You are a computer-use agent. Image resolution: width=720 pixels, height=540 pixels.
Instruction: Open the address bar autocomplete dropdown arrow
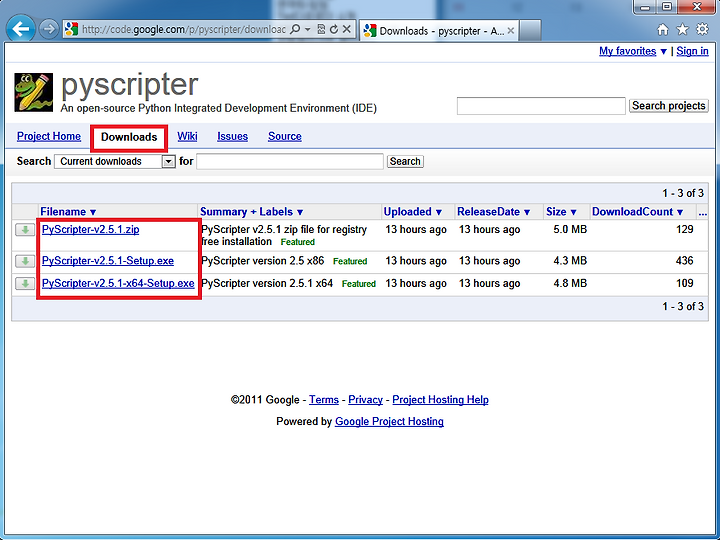pyautogui.click(x=308, y=29)
